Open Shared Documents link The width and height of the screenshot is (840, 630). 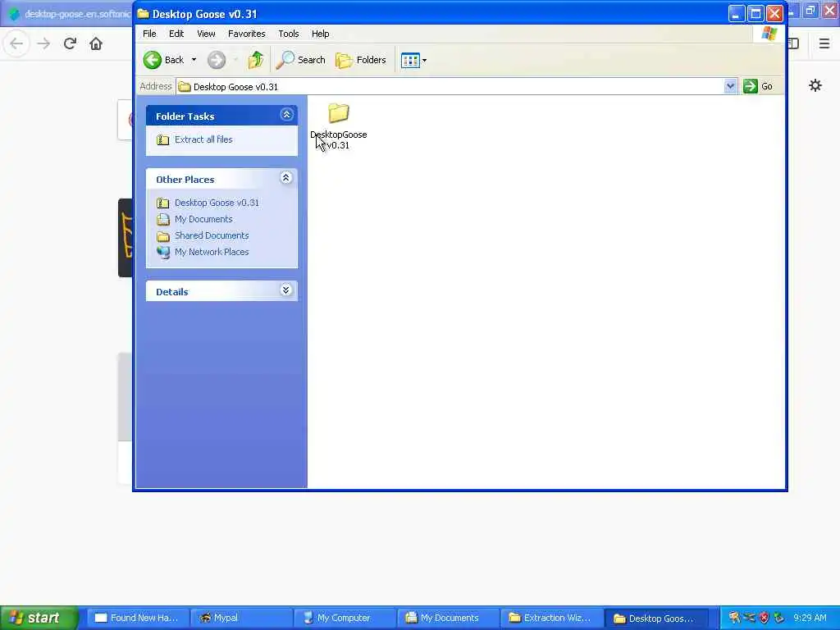pos(212,235)
